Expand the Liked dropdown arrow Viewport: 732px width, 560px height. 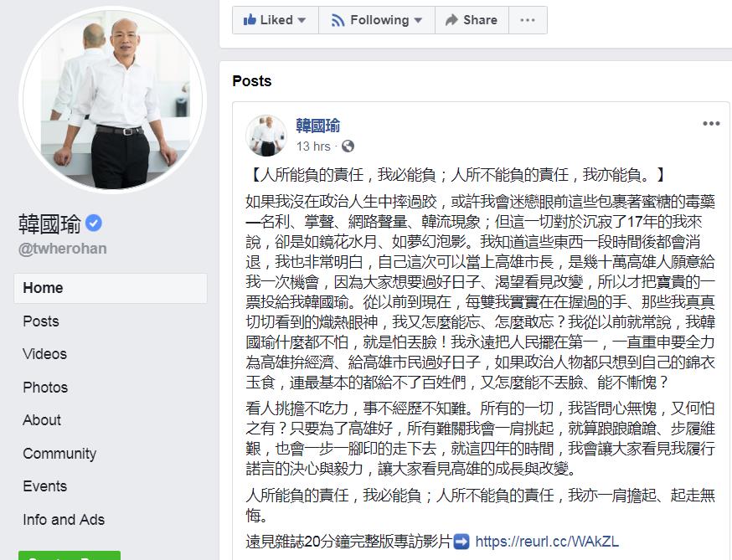[x=302, y=21]
